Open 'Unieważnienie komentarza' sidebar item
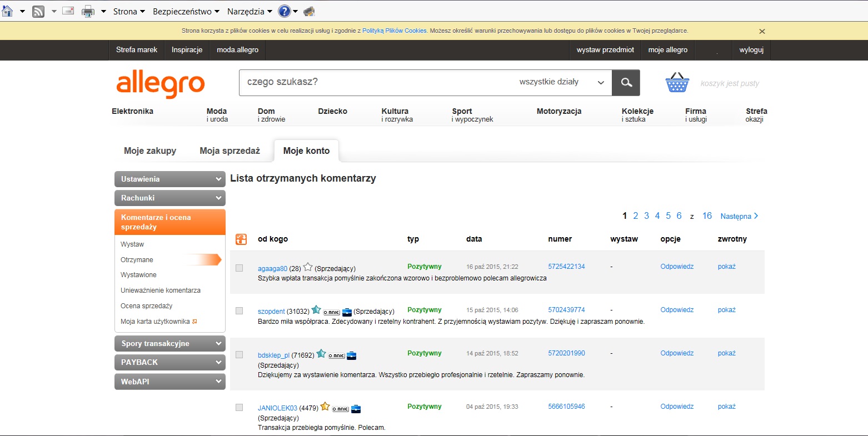 tap(161, 290)
